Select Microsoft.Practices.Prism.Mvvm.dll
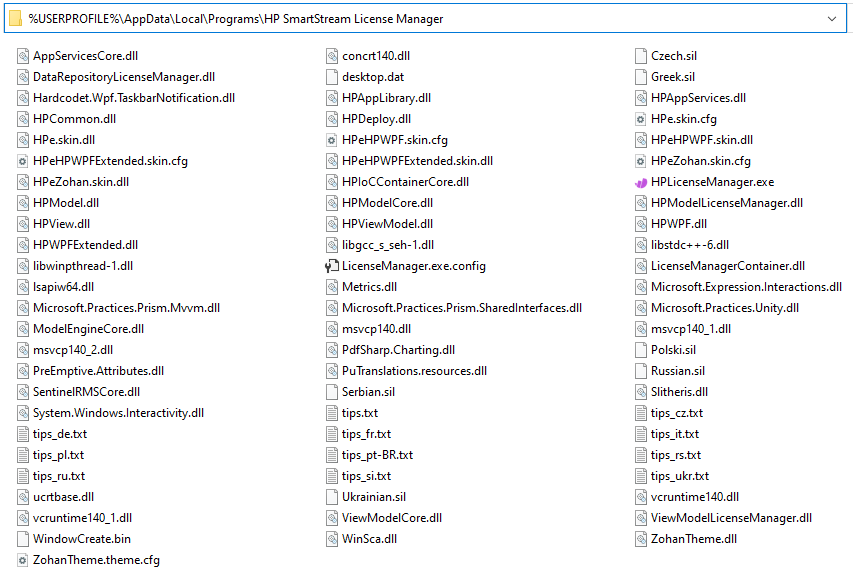 coord(127,308)
